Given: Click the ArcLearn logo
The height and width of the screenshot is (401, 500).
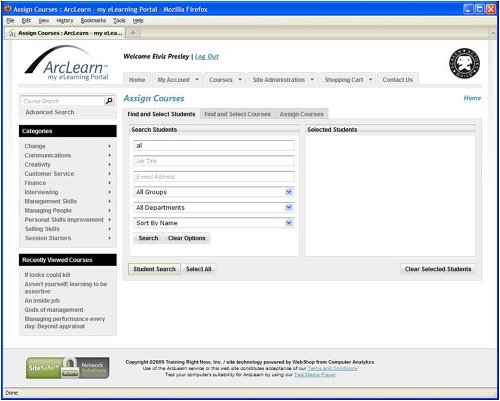Looking at the screenshot, I should (x=67, y=63).
